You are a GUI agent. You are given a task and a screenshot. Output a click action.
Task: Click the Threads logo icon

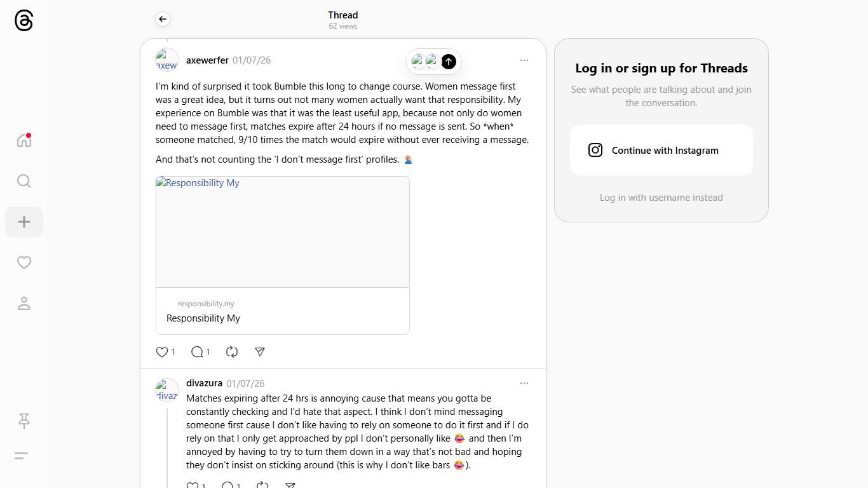point(24,21)
